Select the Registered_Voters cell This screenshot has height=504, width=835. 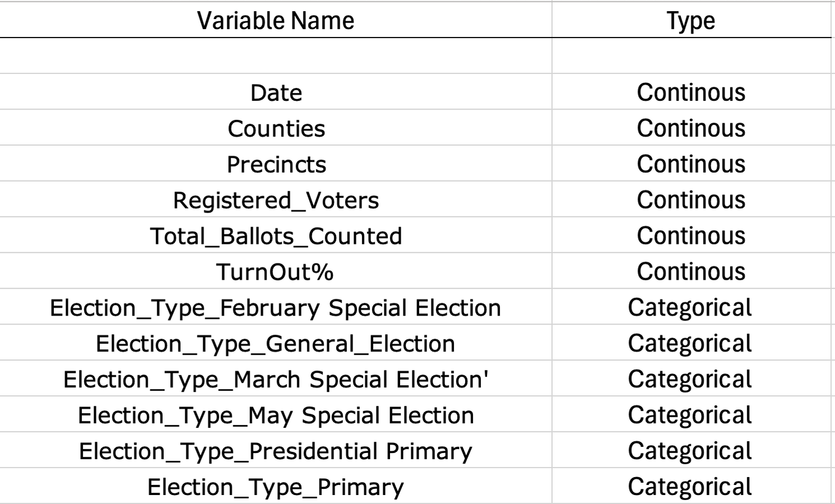[276, 200]
